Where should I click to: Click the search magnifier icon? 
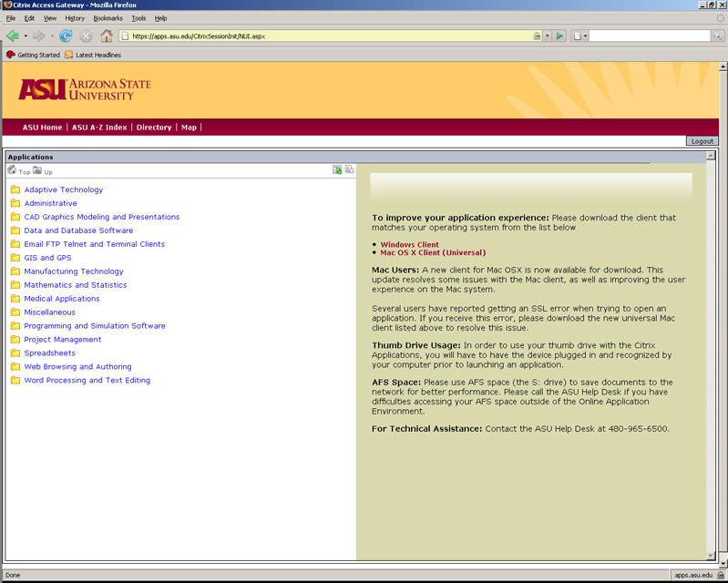pyautogui.click(x=717, y=36)
